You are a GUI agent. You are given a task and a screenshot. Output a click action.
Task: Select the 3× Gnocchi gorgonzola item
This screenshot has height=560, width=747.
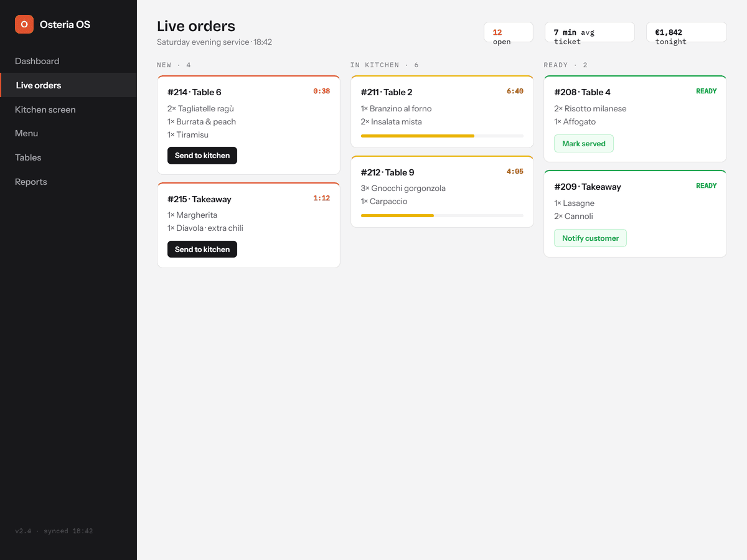click(403, 189)
